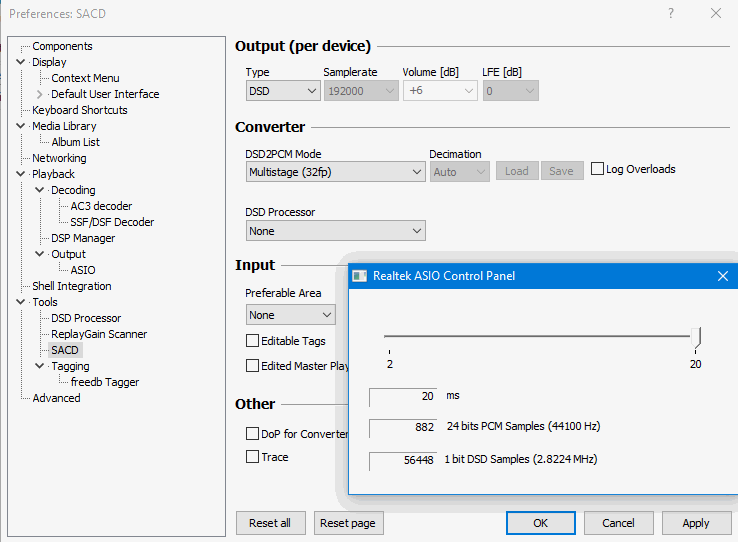738x542 pixels.
Task: Confirm preferences with OK
Action: [x=540, y=523]
